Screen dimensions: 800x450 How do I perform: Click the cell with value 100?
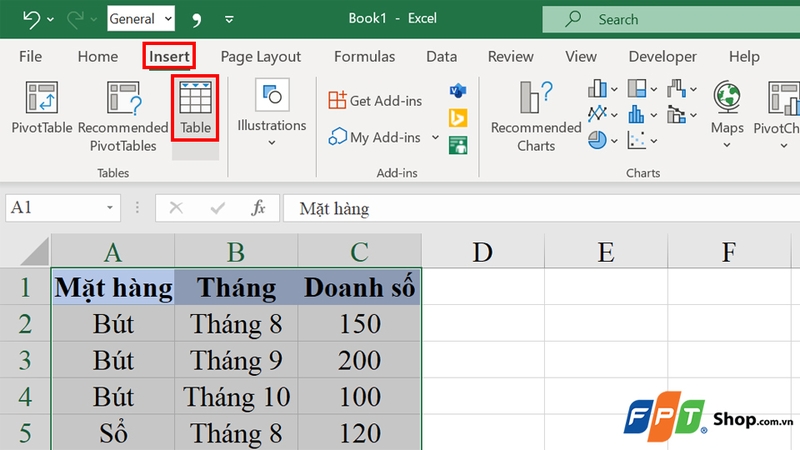[x=360, y=396]
